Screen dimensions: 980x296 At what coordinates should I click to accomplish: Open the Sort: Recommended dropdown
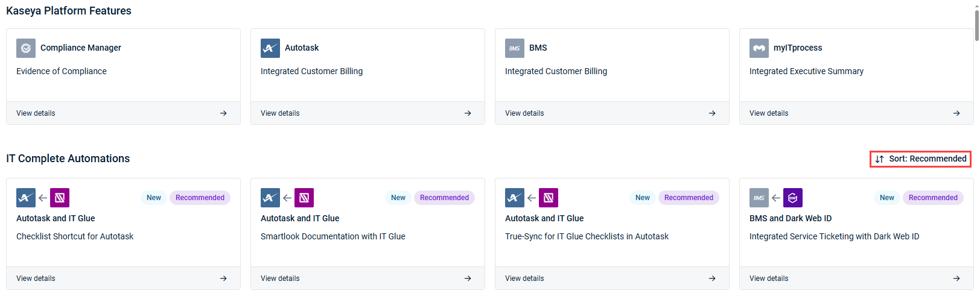(920, 159)
